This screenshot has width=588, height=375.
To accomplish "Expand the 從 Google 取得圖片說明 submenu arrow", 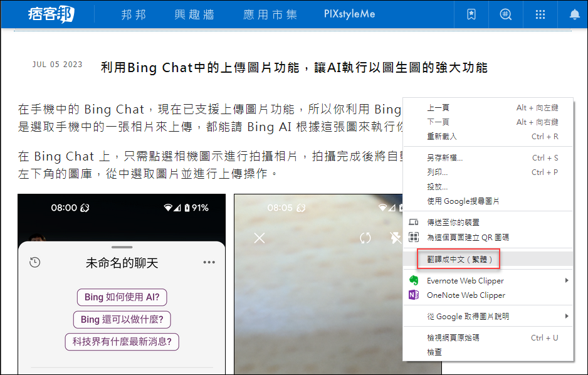I will (567, 316).
